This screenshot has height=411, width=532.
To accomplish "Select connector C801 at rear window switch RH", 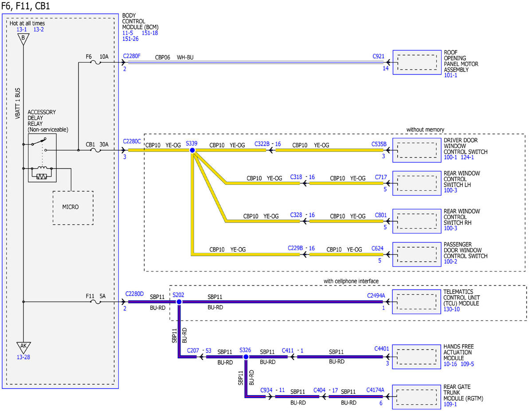I will point(381,215).
